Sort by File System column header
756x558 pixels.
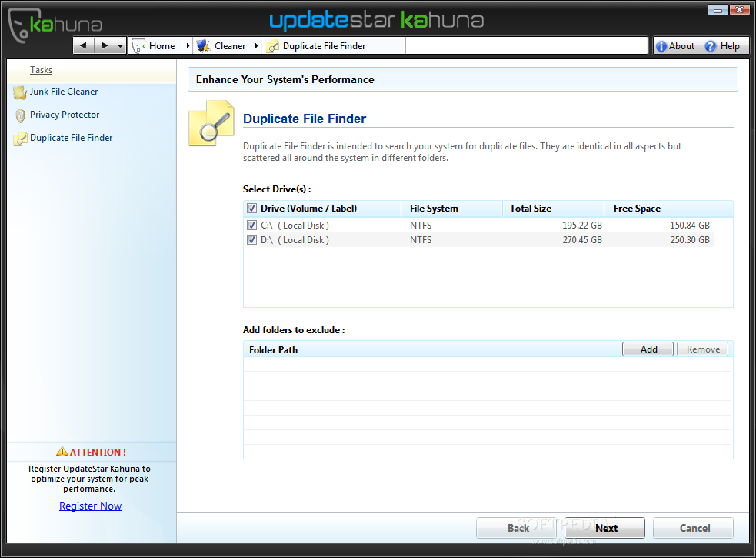(x=434, y=208)
